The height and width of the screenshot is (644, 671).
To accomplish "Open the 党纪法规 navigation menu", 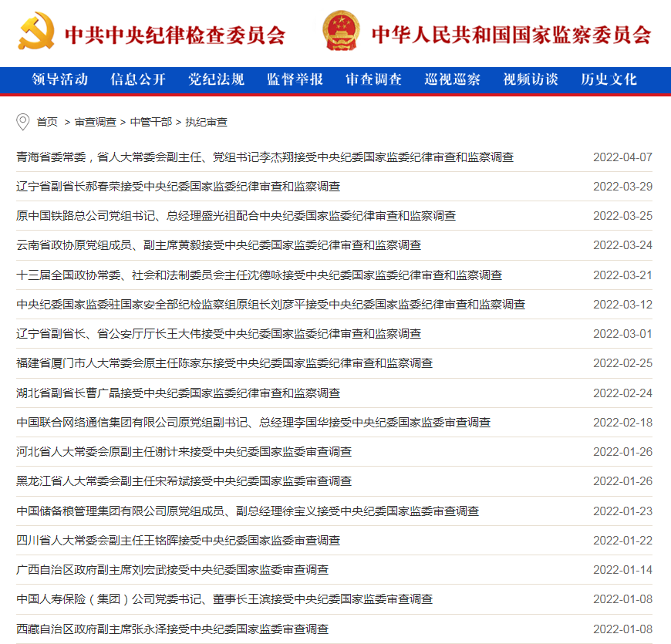I will point(217,79).
